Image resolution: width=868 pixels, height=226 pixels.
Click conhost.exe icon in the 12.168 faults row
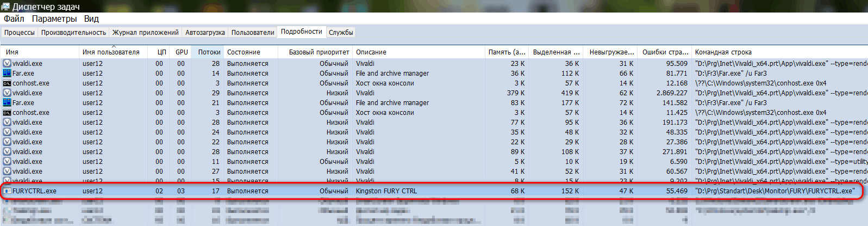(7, 83)
